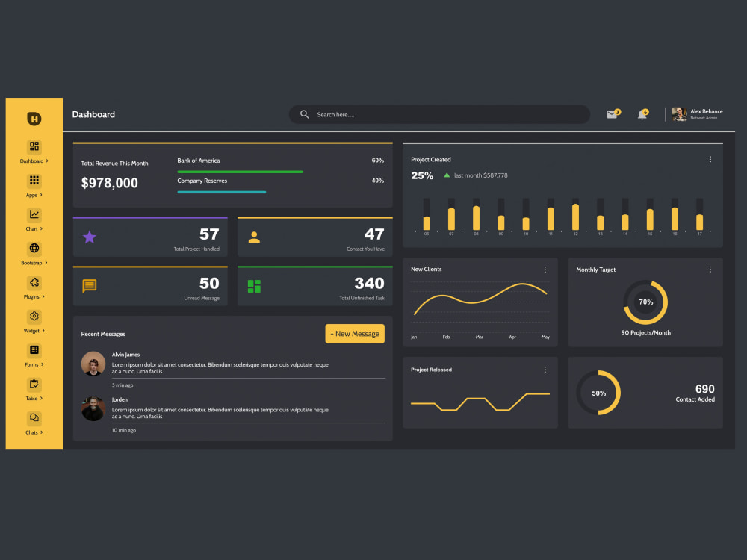The width and height of the screenshot is (747, 560).
Task: Expand the Table menu chevron
Action: pyautogui.click(x=41, y=398)
